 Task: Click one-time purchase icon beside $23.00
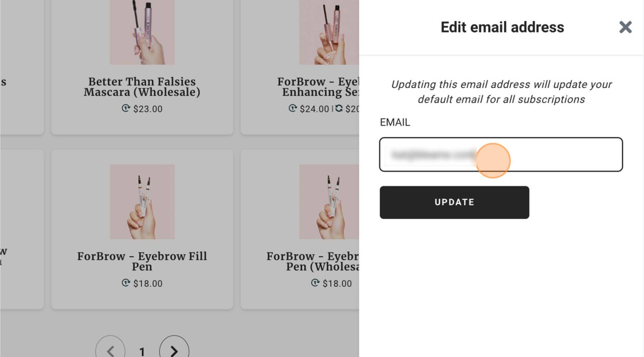click(126, 108)
